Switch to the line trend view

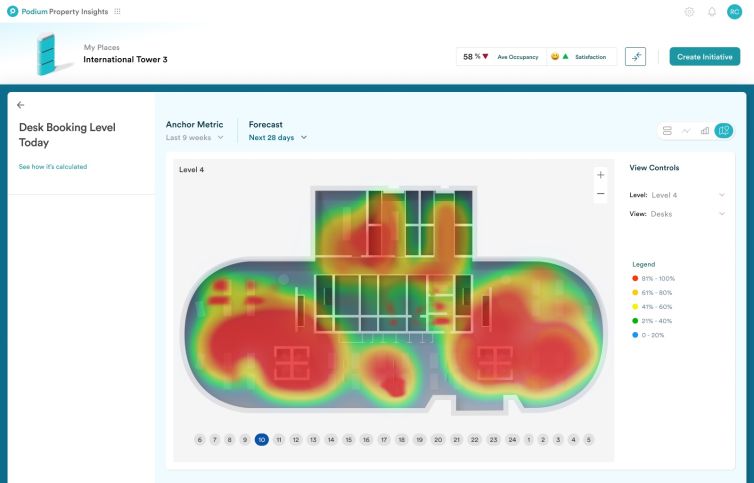686,131
